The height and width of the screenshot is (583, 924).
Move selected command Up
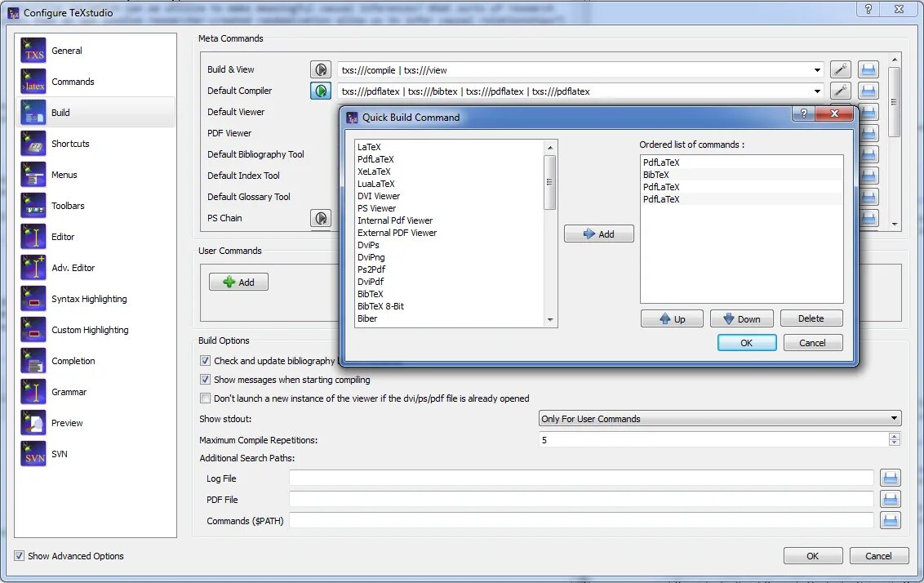(x=672, y=319)
